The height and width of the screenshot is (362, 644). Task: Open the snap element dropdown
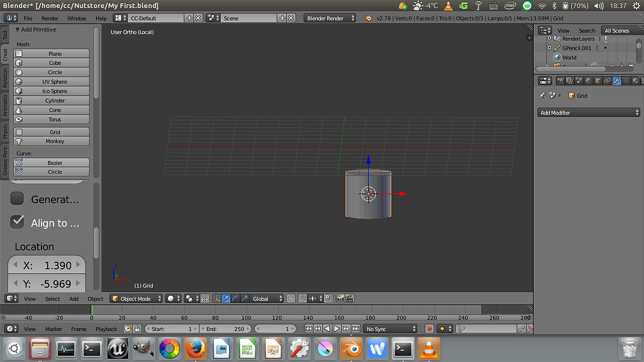pos(317,298)
